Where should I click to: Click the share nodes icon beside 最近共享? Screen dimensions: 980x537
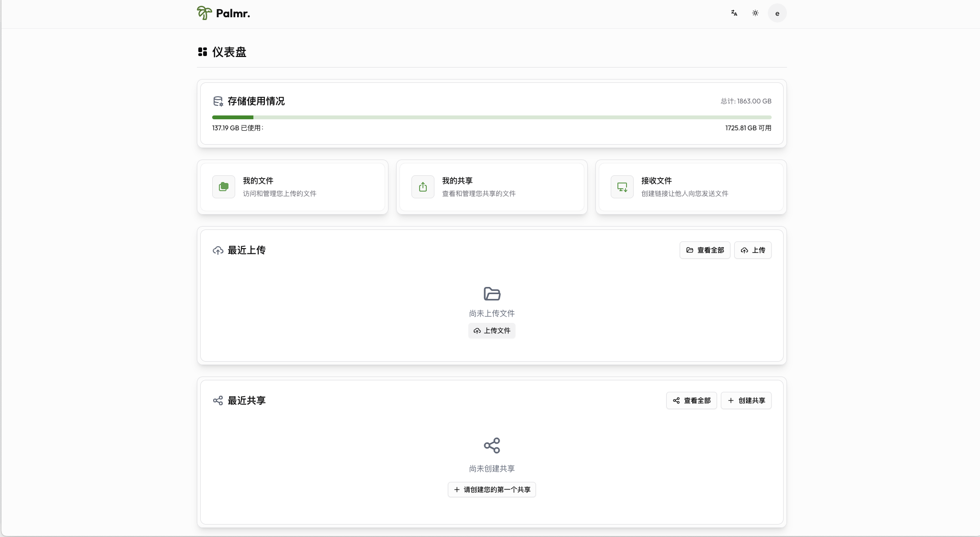(x=218, y=400)
